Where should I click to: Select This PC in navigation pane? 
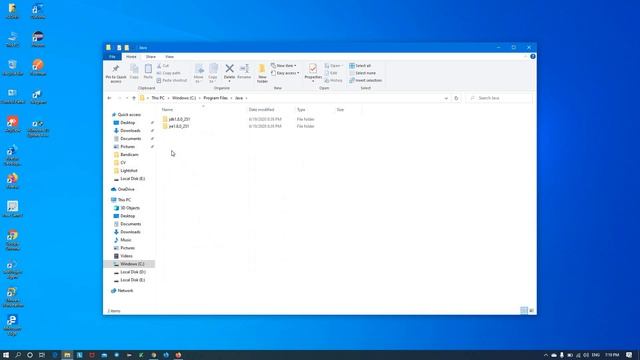point(124,200)
